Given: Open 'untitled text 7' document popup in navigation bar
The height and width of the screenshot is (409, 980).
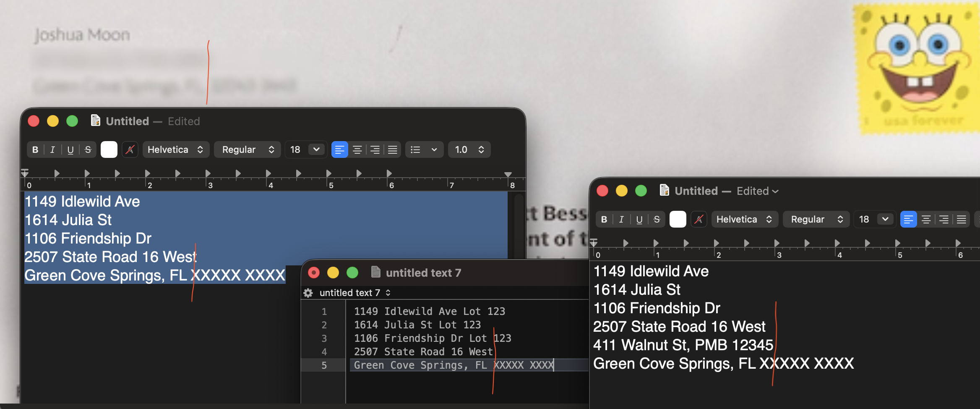Looking at the screenshot, I should point(355,293).
